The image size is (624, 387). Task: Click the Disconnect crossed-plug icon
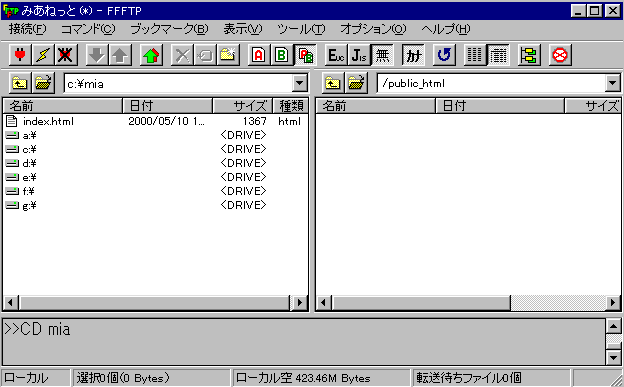point(66,55)
